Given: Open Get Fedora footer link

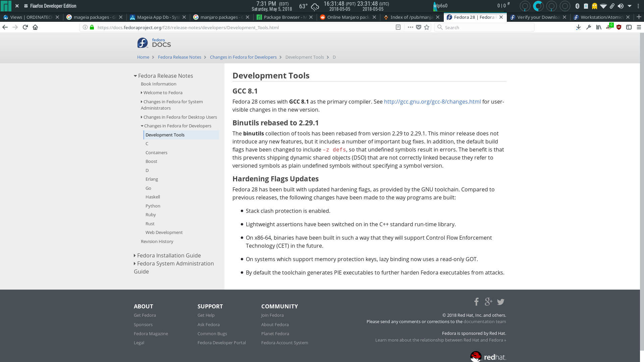Looking at the screenshot, I should coord(145,315).
